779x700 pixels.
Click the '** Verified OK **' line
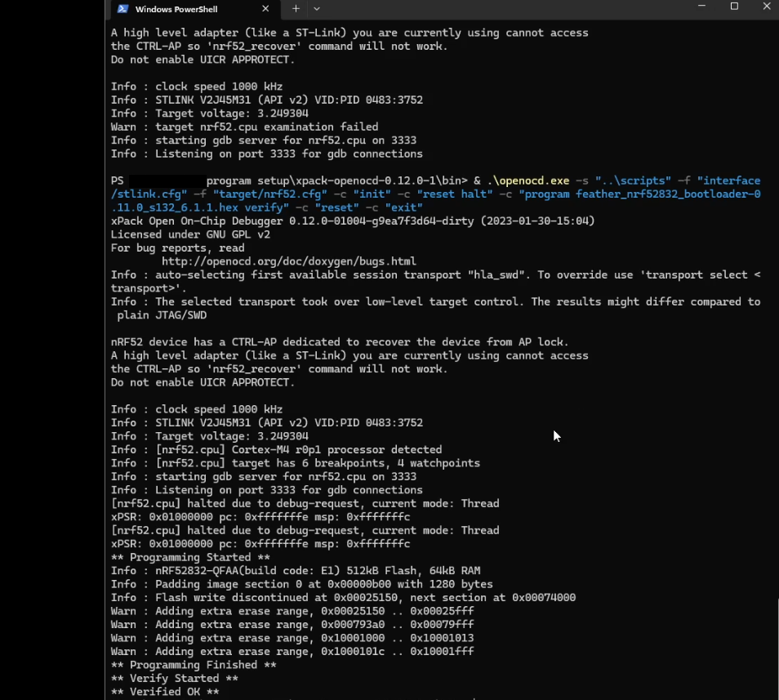pos(165,692)
